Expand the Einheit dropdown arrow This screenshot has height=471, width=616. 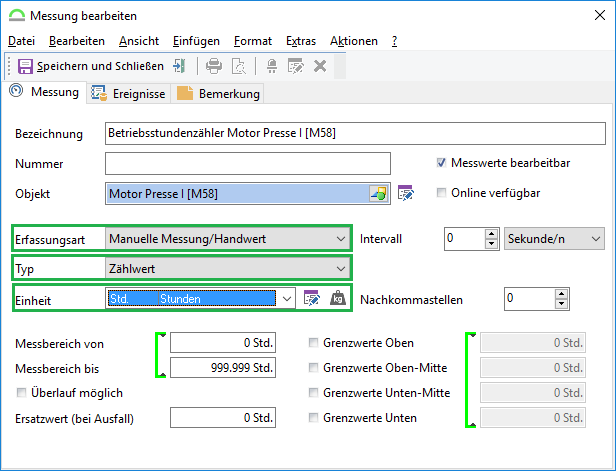click(x=287, y=299)
